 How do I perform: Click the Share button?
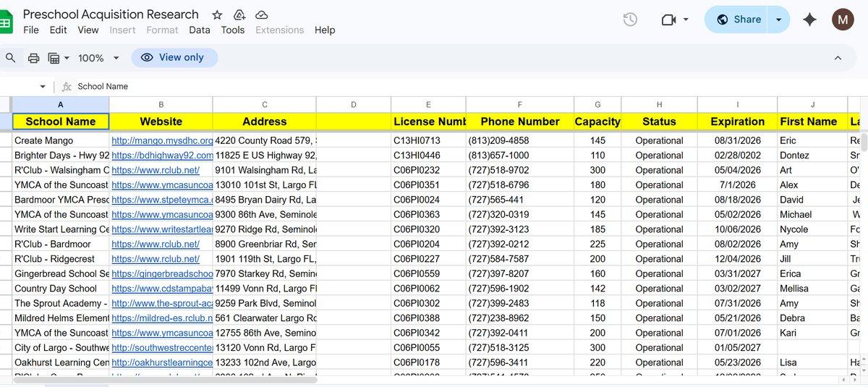[738, 20]
